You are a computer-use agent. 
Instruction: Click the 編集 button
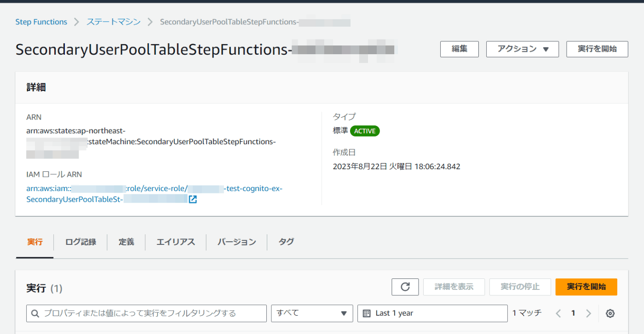pos(460,49)
